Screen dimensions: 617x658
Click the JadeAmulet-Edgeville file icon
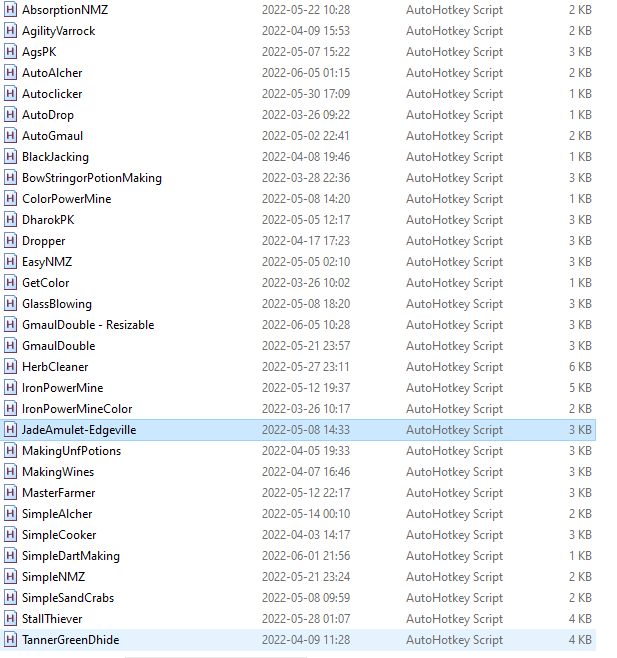[x=10, y=429]
